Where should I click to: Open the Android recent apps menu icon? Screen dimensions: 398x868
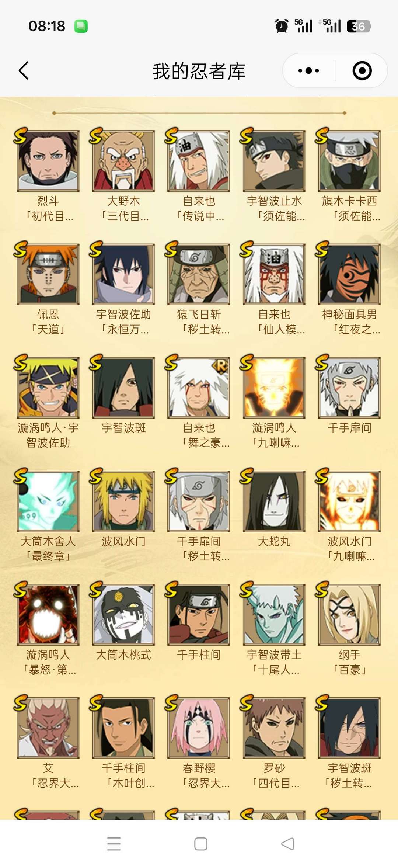click(x=114, y=844)
